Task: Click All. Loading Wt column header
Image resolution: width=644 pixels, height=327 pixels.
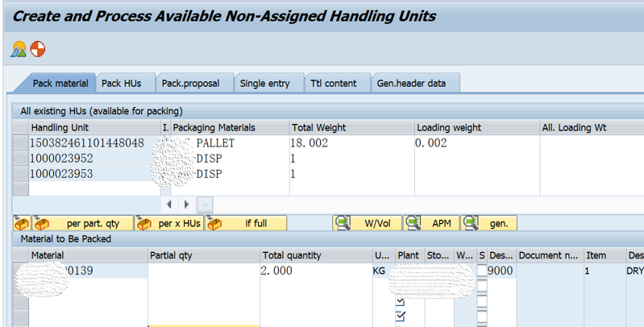Action: (592, 127)
